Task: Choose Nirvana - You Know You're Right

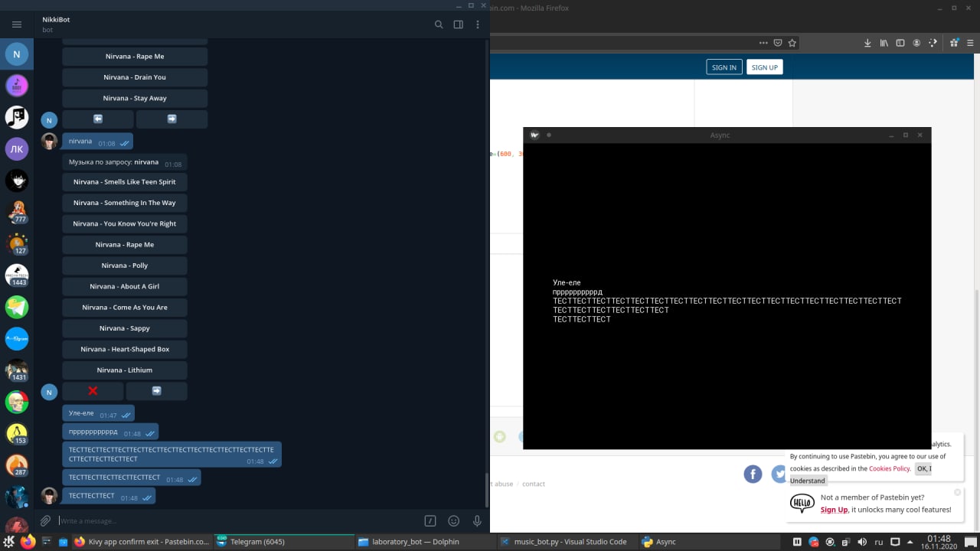Action: point(125,223)
